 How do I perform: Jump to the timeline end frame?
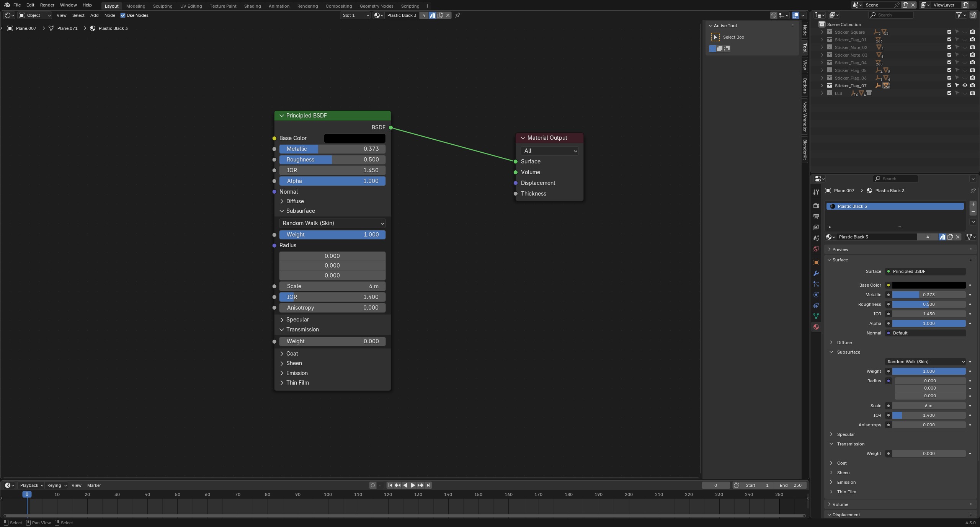(x=428, y=485)
